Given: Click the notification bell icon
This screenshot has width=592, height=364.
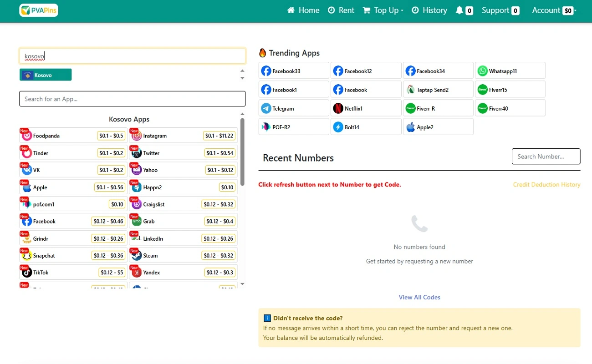Looking at the screenshot, I should tap(459, 10).
